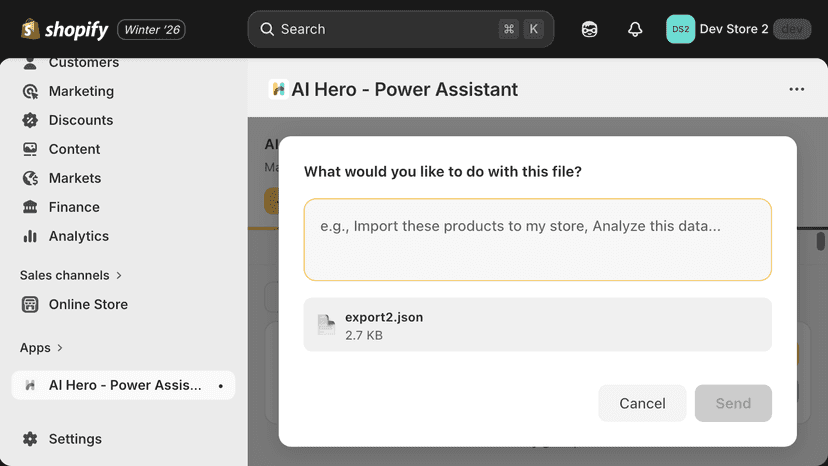This screenshot has width=828, height=466.
Task: Open the Shopify home logo
Action: click(x=64, y=30)
